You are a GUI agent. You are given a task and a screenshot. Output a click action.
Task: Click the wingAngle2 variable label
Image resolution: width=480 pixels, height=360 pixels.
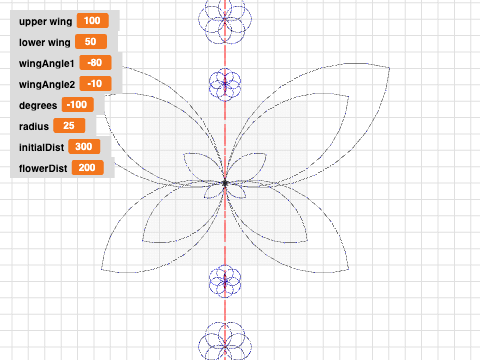(47, 85)
